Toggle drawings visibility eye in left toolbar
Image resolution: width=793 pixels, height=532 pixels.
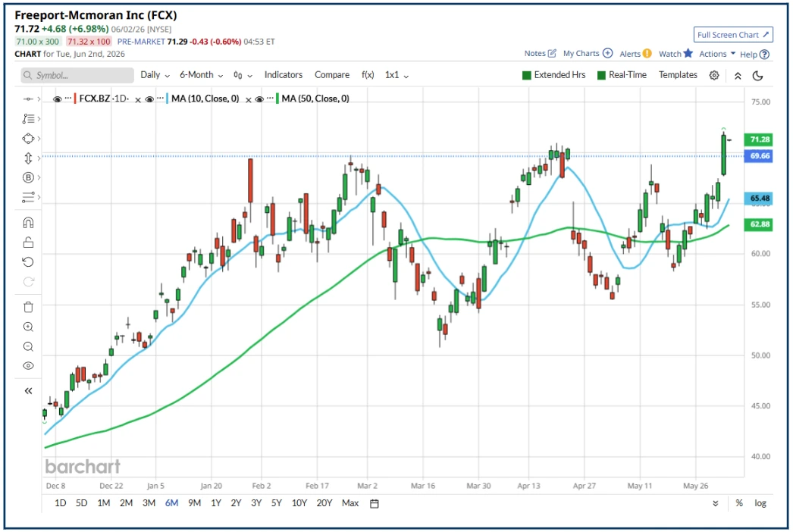pyautogui.click(x=28, y=365)
